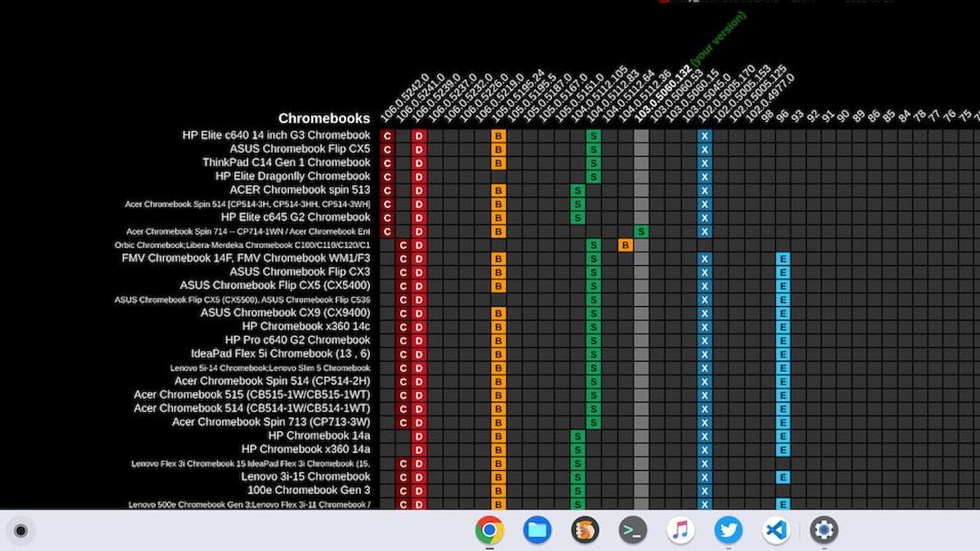980x551 pixels.
Task: Click E cell for Acer Chromebook Spin 713
Action: (783, 422)
